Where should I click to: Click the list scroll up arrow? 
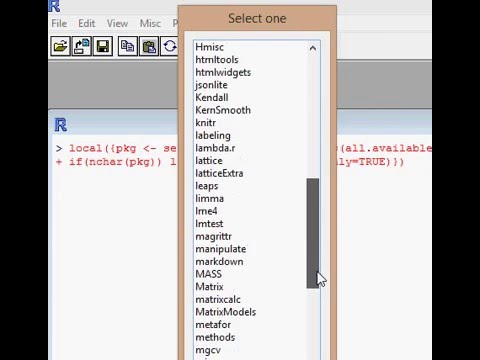[313, 48]
